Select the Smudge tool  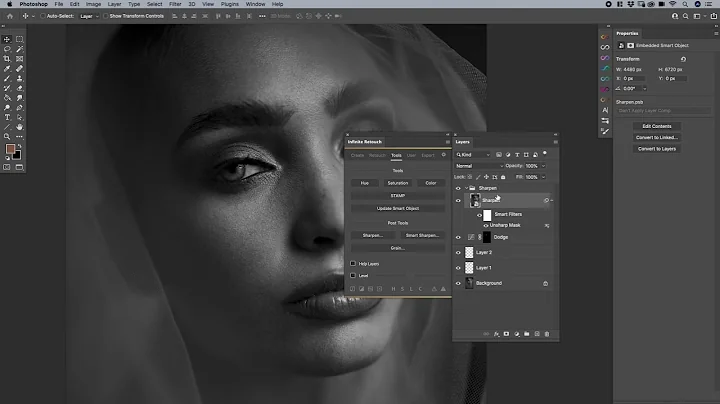[x=19, y=98]
